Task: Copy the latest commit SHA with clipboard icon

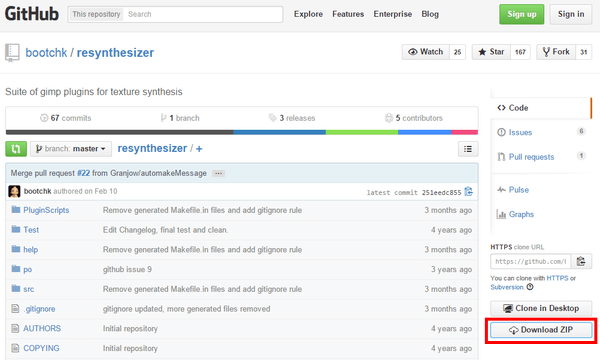Action: click(x=469, y=191)
